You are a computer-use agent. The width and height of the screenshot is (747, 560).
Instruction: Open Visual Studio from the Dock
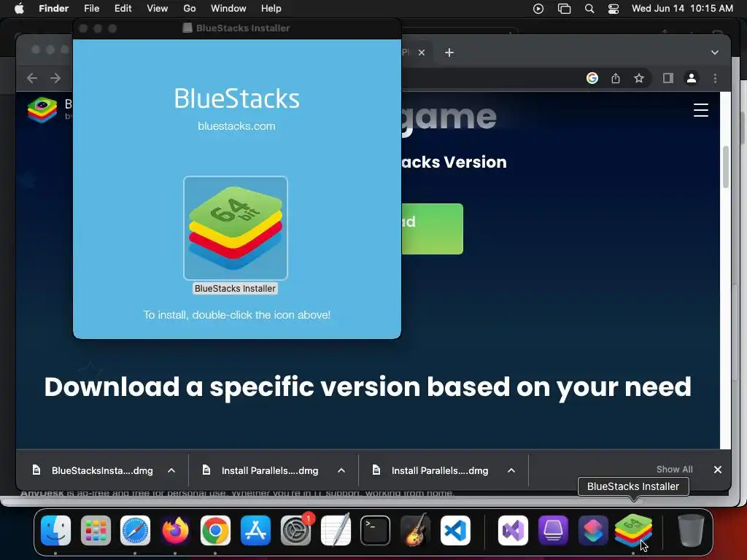(513, 530)
